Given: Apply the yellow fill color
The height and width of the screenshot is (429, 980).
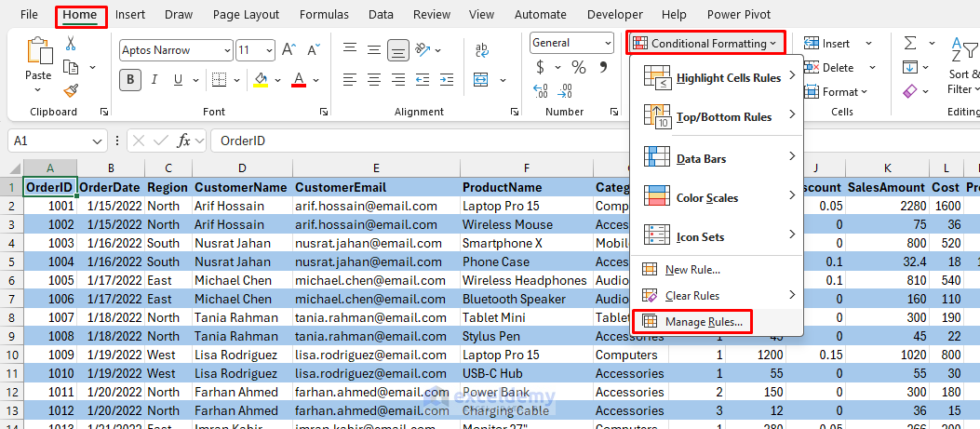Looking at the screenshot, I should [262, 80].
